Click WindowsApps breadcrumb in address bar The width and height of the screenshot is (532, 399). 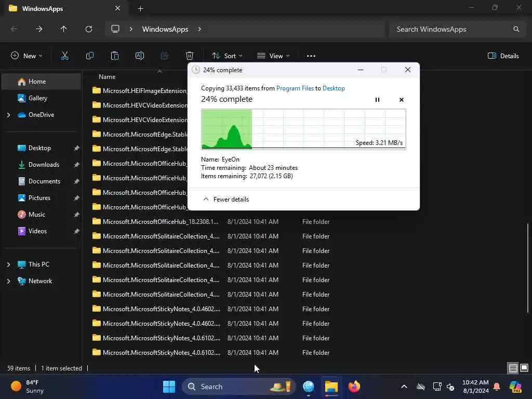[165, 29]
